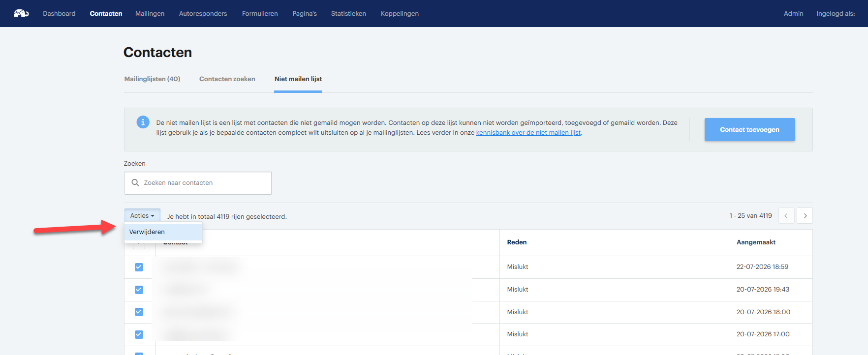Choose Verwijderen from Acties menu
868x355 pixels.
click(x=163, y=232)
